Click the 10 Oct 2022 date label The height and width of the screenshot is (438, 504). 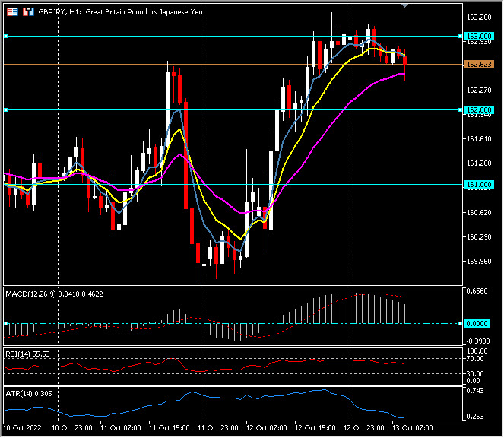coord(23,428)
